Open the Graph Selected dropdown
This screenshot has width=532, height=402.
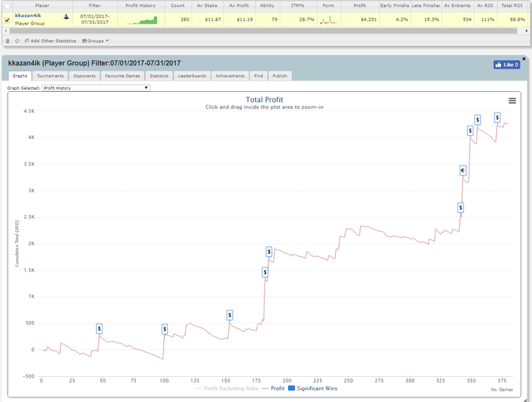96,88
